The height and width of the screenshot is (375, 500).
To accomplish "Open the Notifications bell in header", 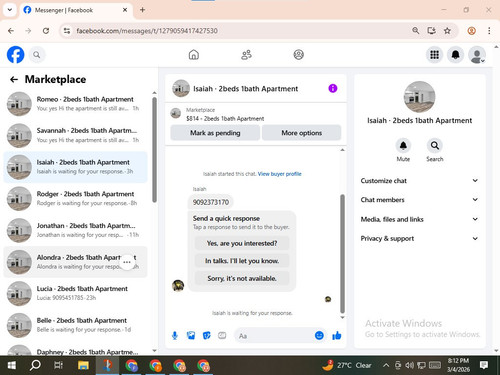I will 455,55.
